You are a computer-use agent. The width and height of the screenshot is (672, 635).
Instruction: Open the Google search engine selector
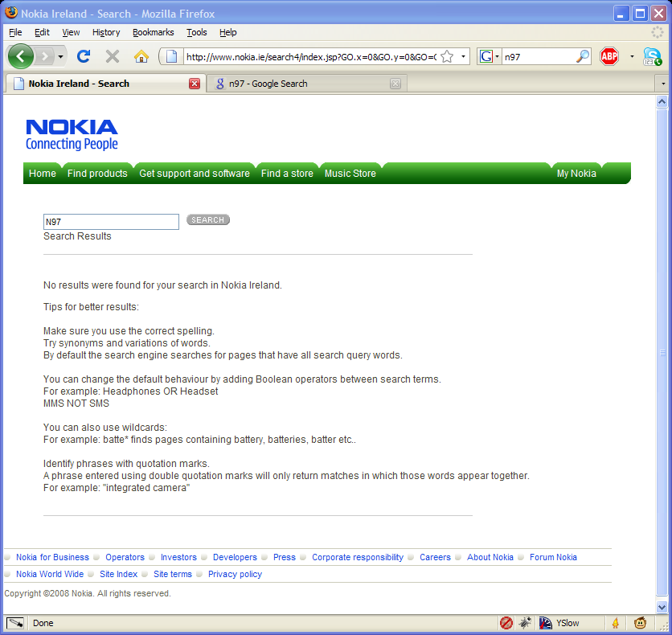(x=489, y=56)
